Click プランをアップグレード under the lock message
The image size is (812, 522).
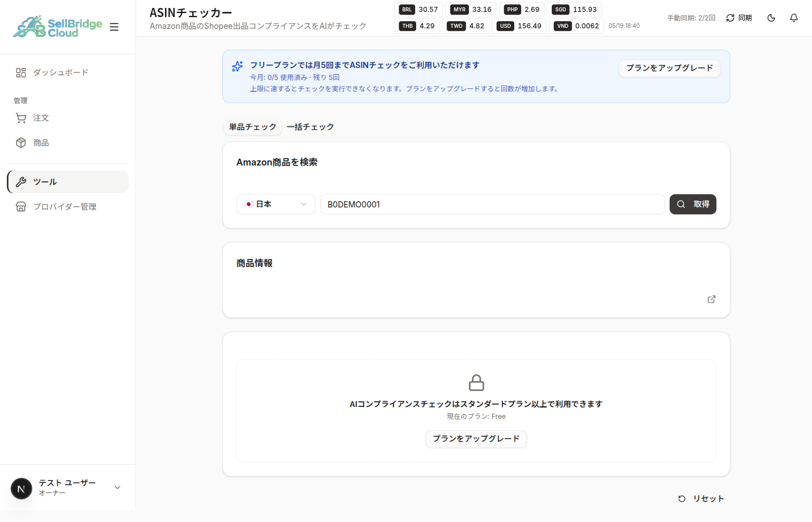476,439
